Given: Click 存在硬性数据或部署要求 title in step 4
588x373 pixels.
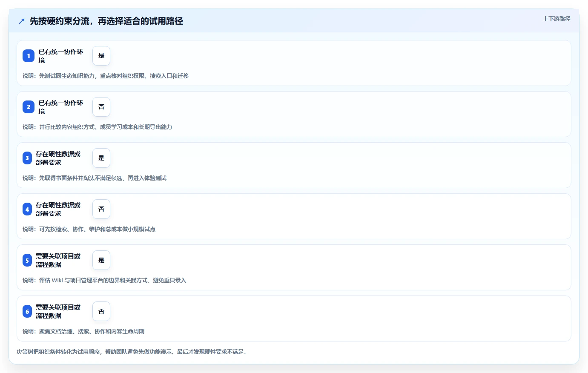Looking at the screenshot, I should 58,209.
